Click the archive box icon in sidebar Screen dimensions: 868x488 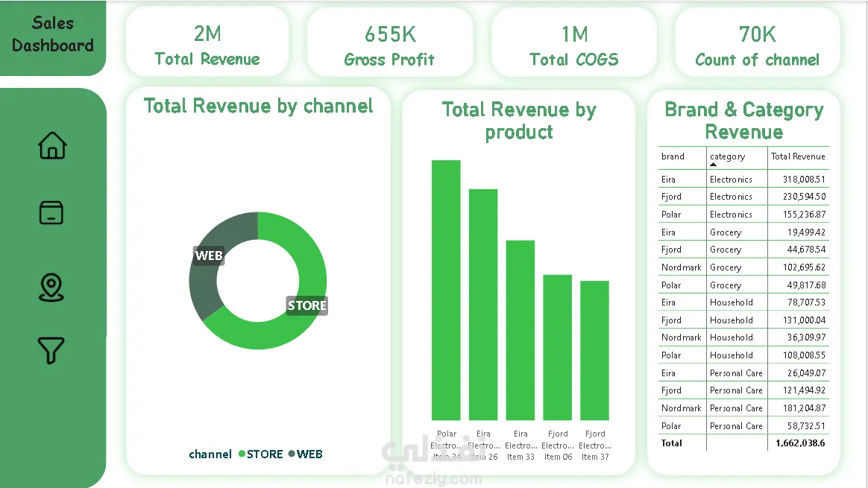tap(51, 212)
